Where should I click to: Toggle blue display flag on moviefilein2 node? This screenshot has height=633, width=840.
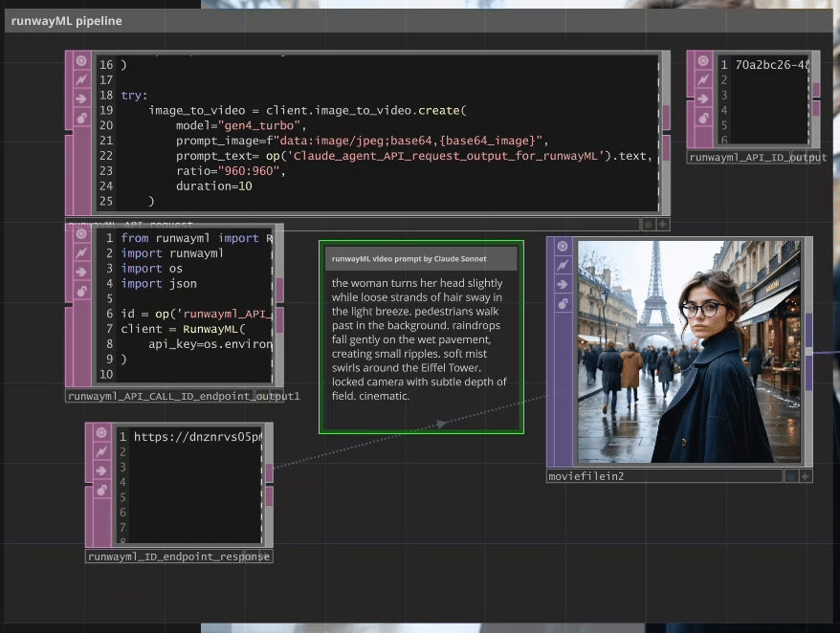pos(790,476)
